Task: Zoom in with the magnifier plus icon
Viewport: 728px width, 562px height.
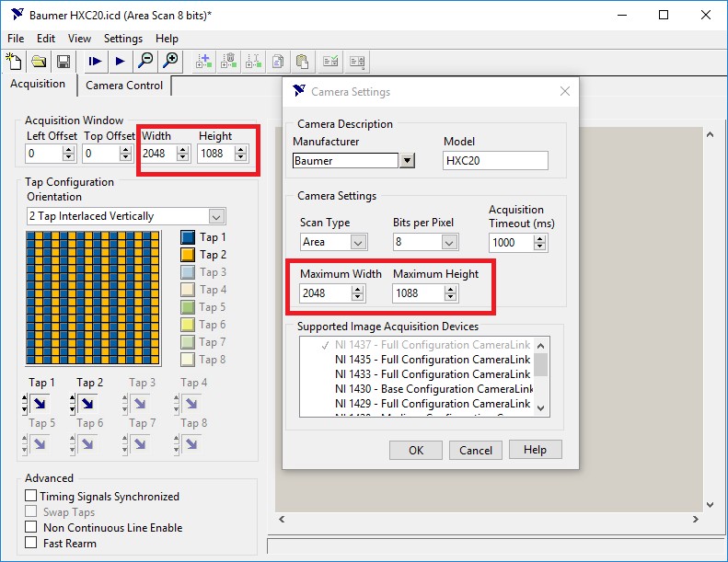Action: tap(171, 62)
